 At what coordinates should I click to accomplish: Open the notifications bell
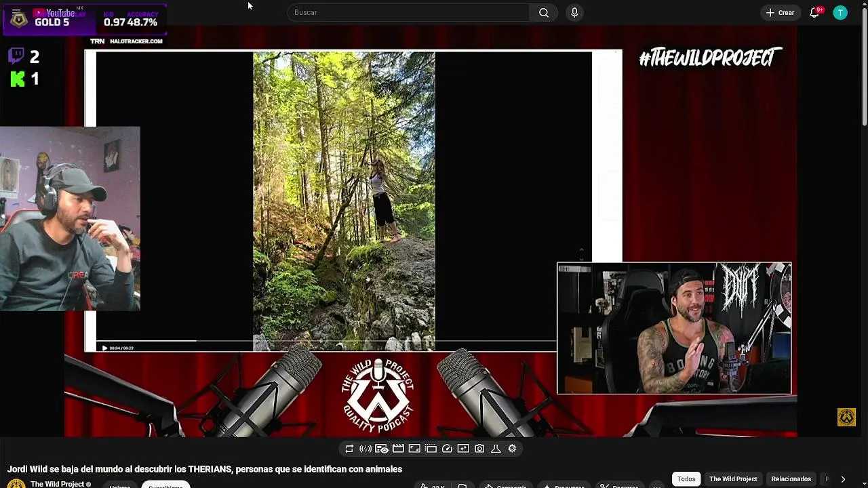point(814,12)
